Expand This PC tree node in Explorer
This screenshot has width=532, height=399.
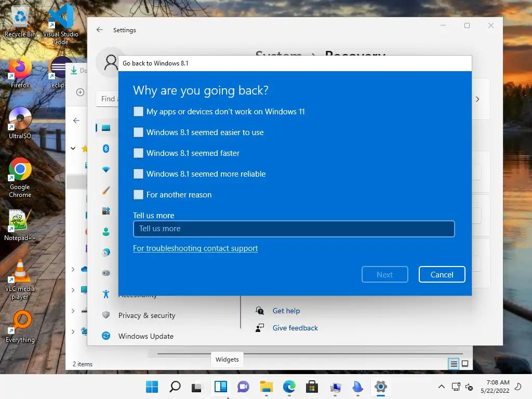click(x=73, y=290)
